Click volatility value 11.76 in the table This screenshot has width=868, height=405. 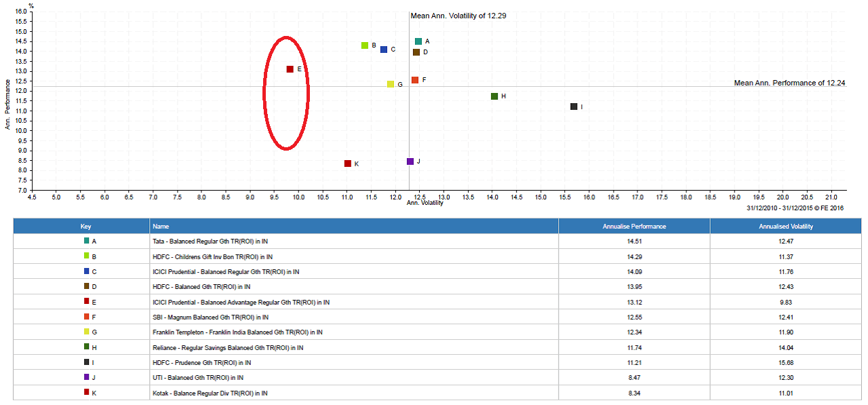786,272
